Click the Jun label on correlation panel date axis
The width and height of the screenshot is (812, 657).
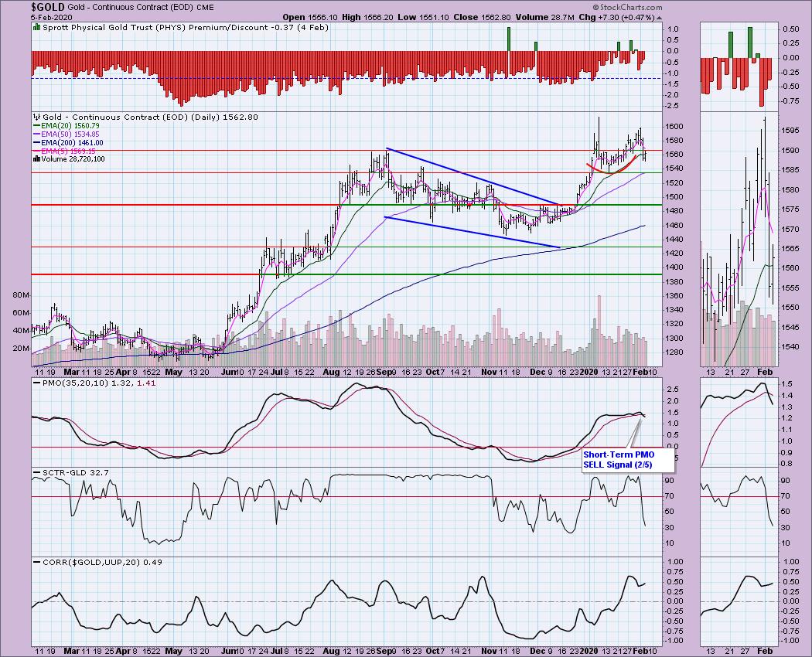tap(228, 651)
